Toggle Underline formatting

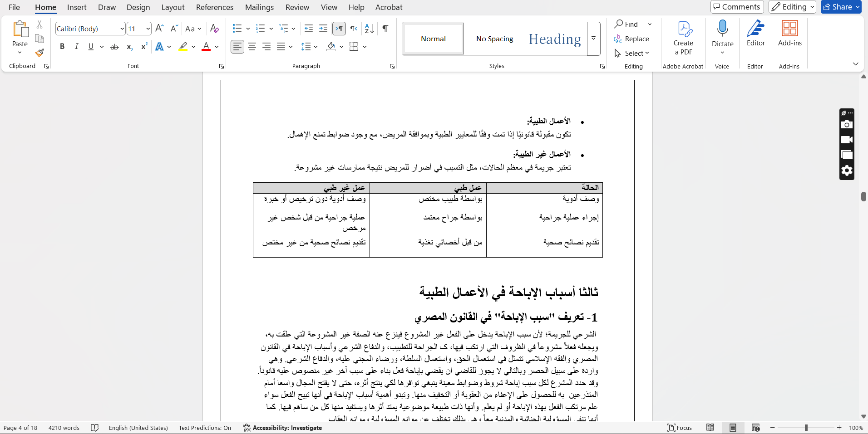coord(91,47)
